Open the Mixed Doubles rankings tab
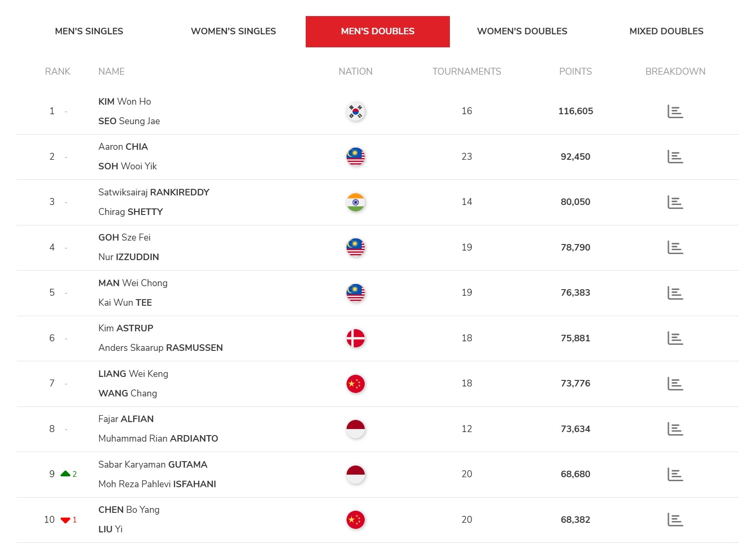 [666, 31]
